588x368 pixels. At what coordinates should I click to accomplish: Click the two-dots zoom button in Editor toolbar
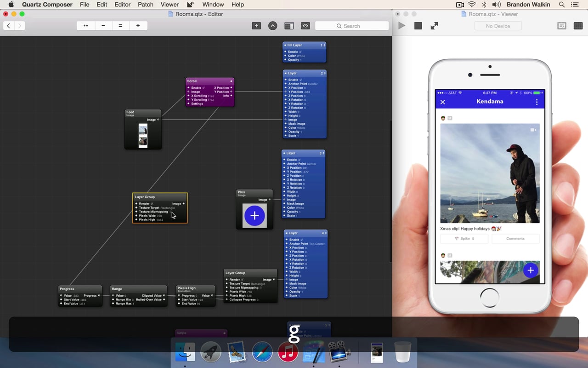85,26
